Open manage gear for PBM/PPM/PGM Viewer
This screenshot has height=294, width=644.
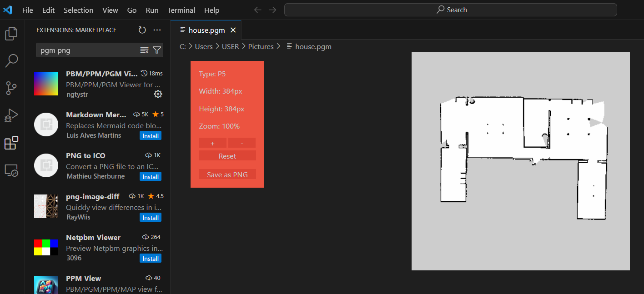coord(158,94)
